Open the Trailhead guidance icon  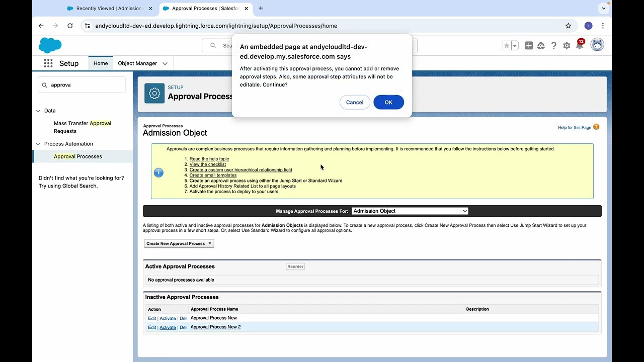(x=541, y=46)
